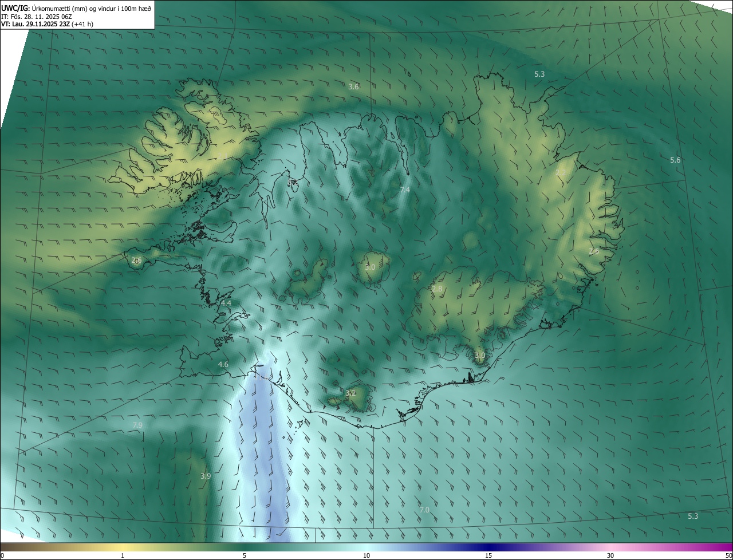Screen dimensions: 733x560
Task: Click the 5 tick on the color scale
Action: (x=245, y=555)
